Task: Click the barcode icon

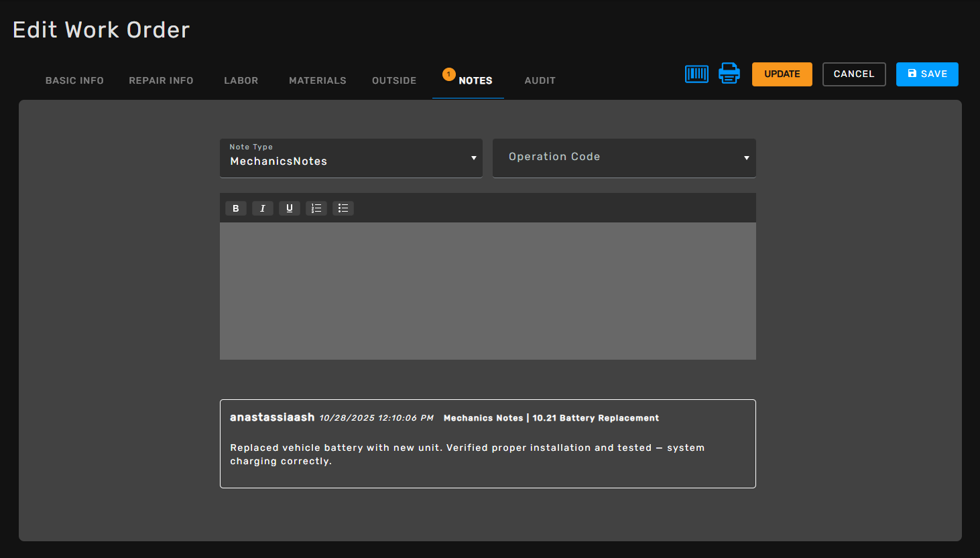Action: 696,74
